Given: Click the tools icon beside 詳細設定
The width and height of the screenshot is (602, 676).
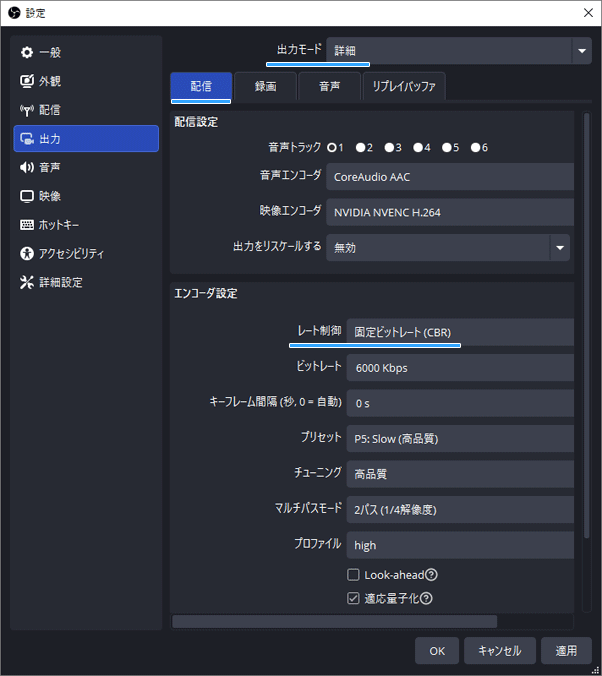Looking at the screenshot, I should point(27,282).
